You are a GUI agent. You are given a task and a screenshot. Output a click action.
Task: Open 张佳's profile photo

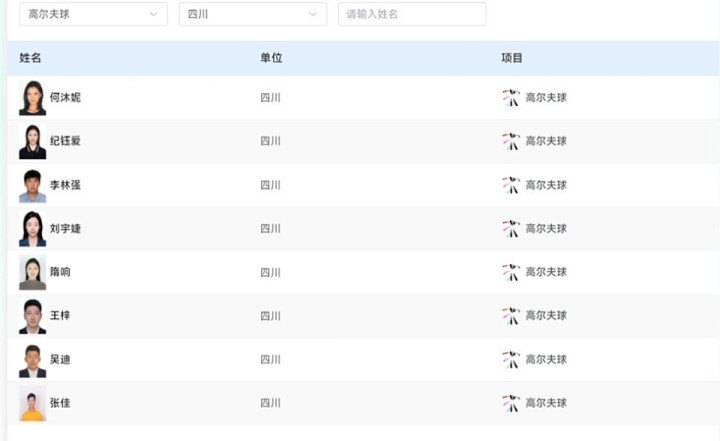click(x=32, y=403)
